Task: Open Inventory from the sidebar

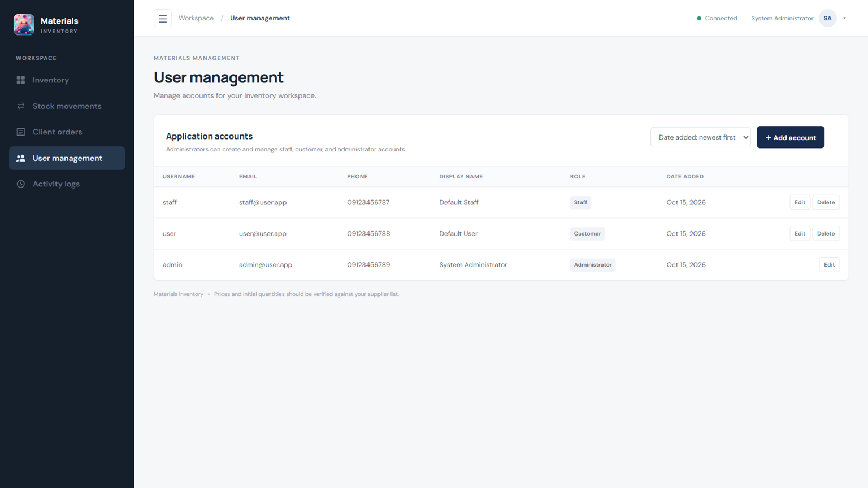Action: pos(67,80)
